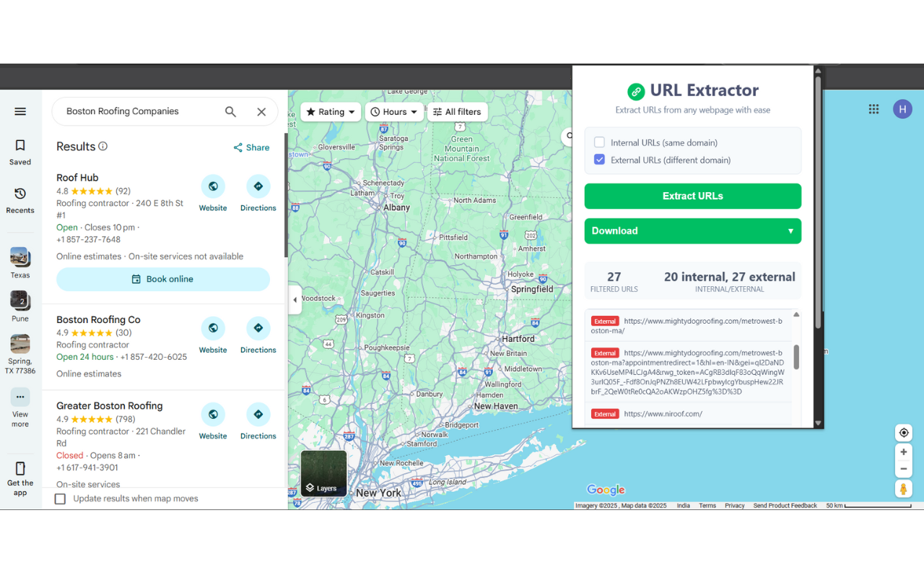Viewport: 924px width, 578px height.
Task: Click the mightydogroofing appointmentredirect URL
Action: (688, 372)
